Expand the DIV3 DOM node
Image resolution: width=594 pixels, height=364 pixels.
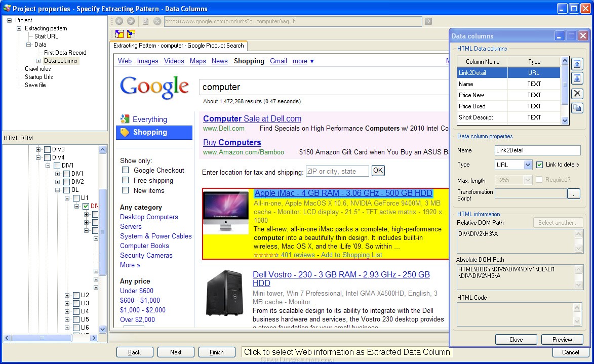[38, 149]
